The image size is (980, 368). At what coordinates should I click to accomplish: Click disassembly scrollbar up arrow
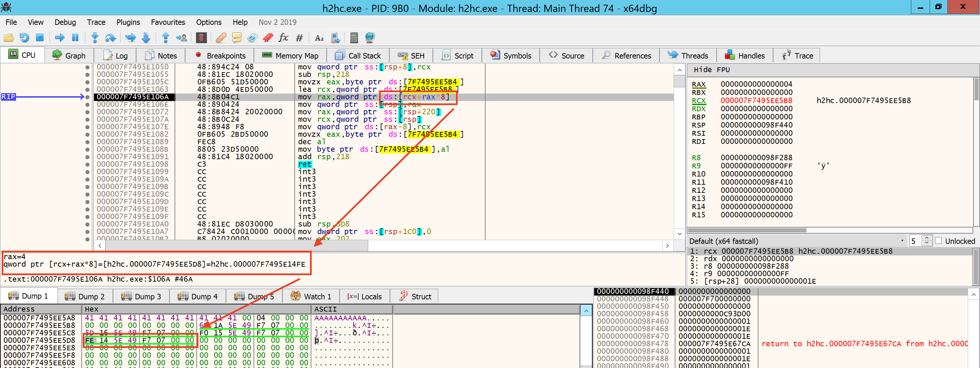(x=680, y=70)
